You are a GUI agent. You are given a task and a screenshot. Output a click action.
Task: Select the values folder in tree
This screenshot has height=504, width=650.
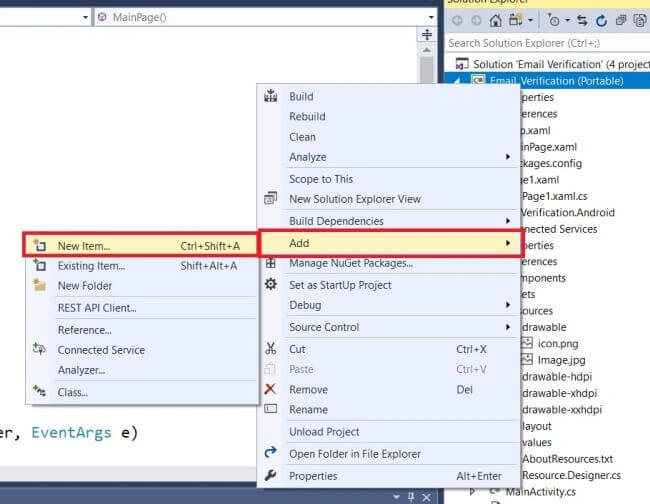pos(536,442)
